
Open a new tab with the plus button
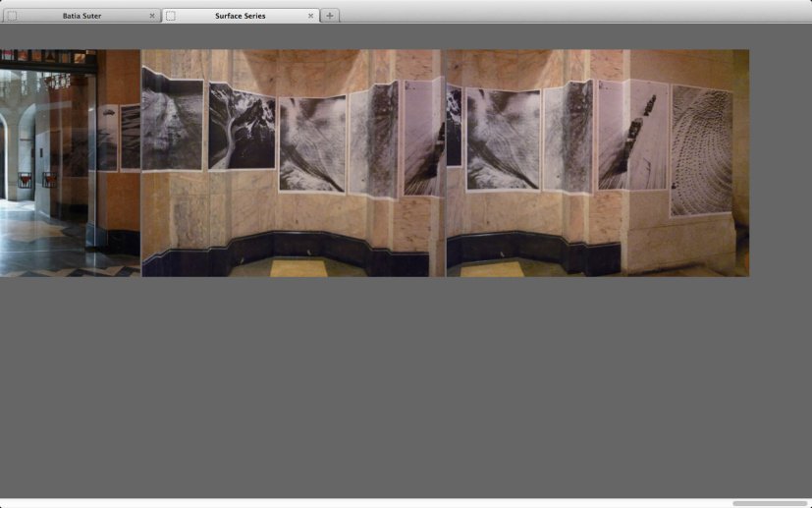coord(329,16)
